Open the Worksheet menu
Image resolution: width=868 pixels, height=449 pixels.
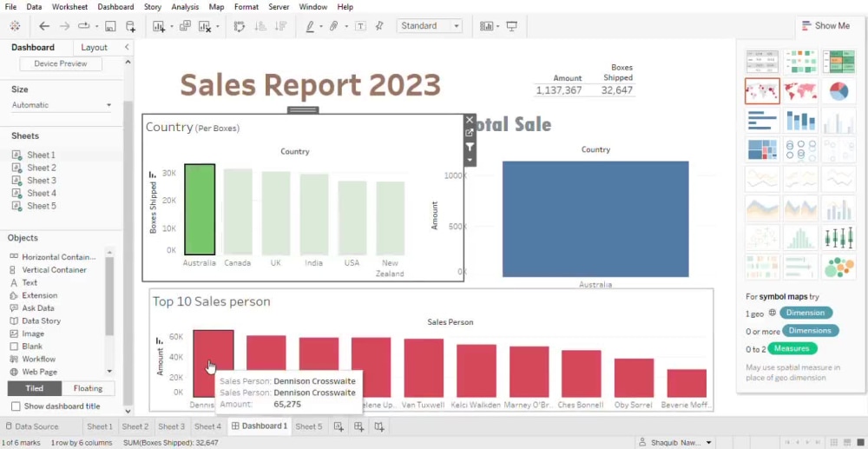pos(69,7)
